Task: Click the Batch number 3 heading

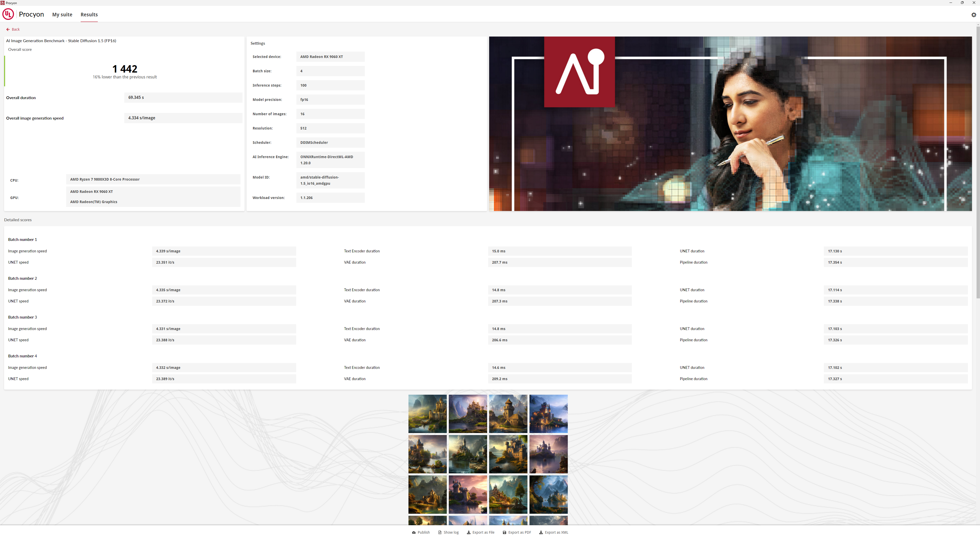Action: point(22,317)
